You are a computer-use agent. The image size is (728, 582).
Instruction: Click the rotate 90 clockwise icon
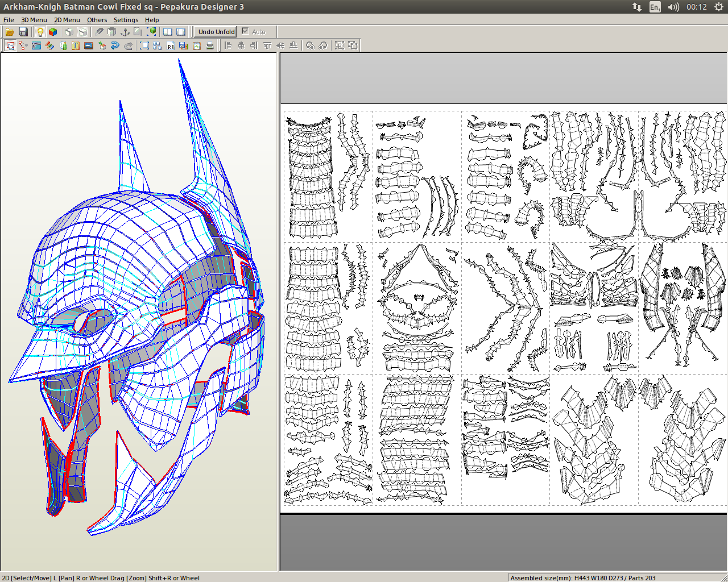pyautogui.click(x=323, y=45)
